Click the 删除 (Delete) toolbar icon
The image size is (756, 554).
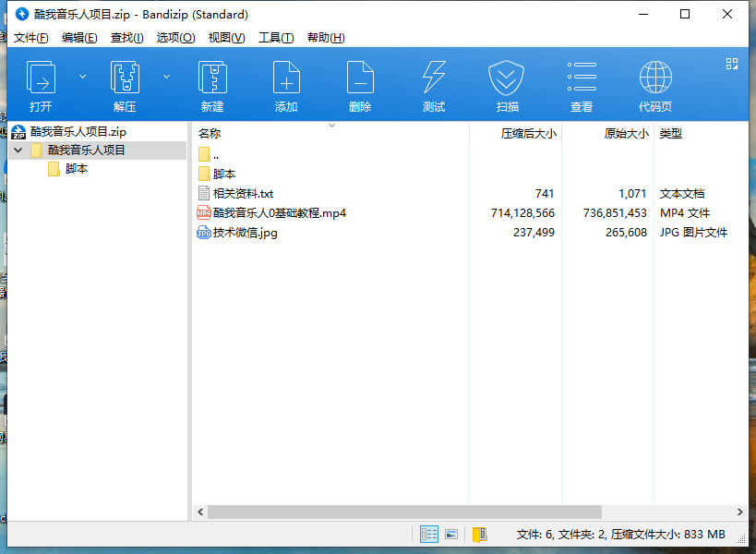360,78
